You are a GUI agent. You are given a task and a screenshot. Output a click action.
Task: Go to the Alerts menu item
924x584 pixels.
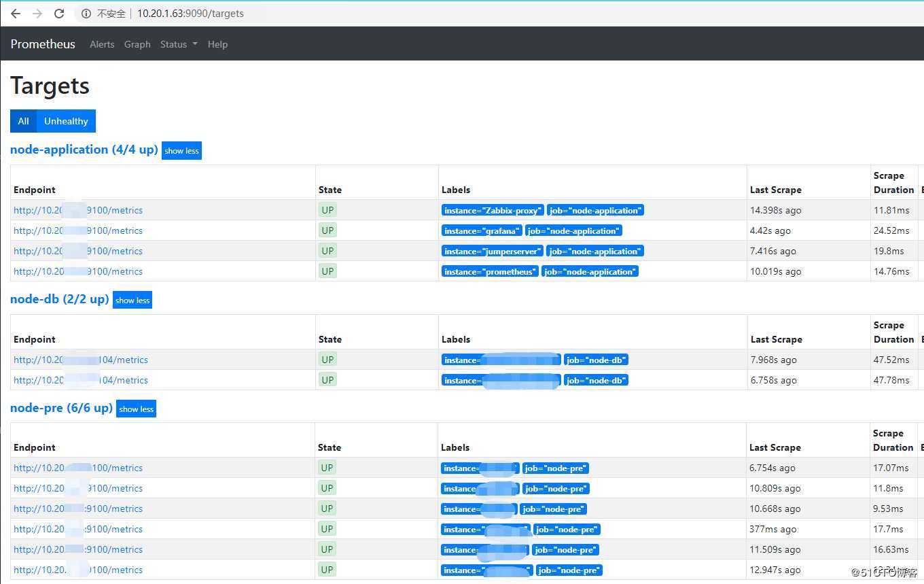(x=102, y=44)
